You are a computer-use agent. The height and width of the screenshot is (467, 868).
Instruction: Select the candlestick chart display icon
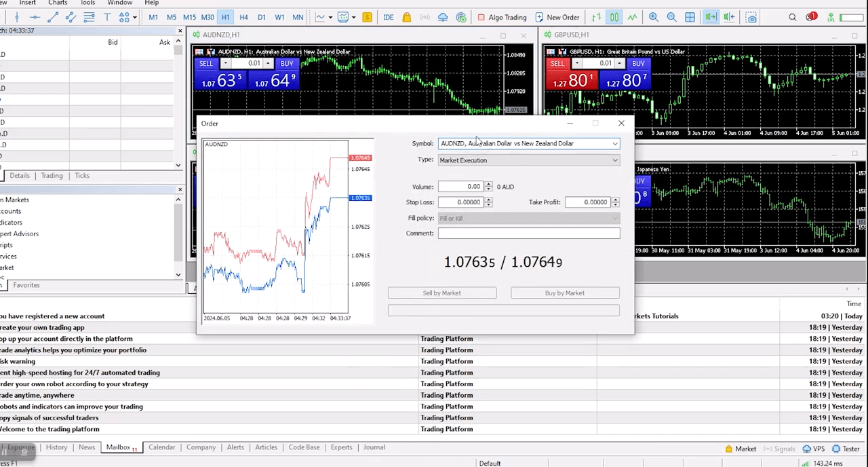point(614,17)
